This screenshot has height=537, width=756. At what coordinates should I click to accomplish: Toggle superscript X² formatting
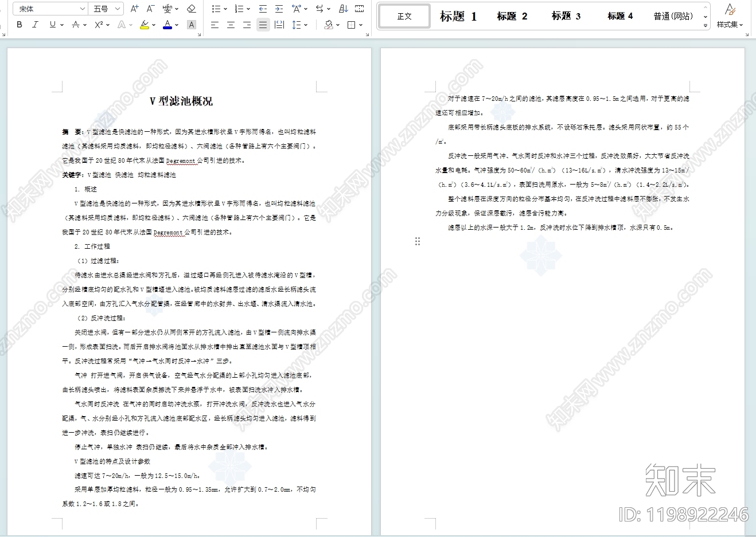pyautogui.click(x=99, y=25)
